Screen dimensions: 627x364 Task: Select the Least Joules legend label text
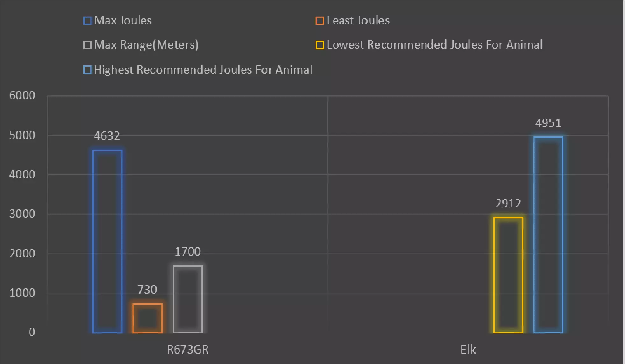[358, 21]
